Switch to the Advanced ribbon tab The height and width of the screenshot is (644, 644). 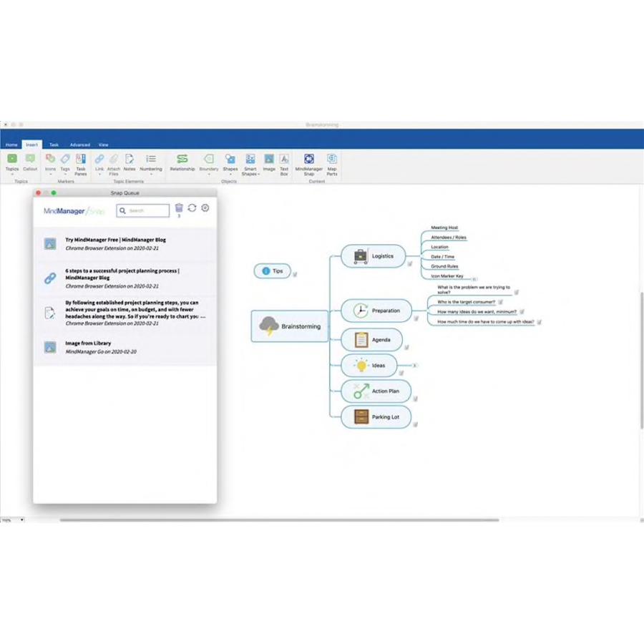79,145
